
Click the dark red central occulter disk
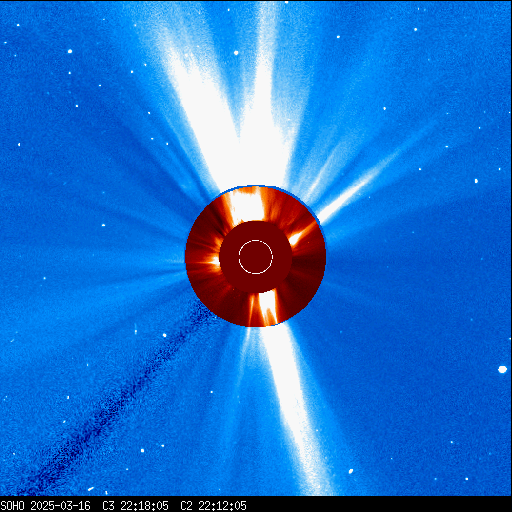[x=256, y=257]
